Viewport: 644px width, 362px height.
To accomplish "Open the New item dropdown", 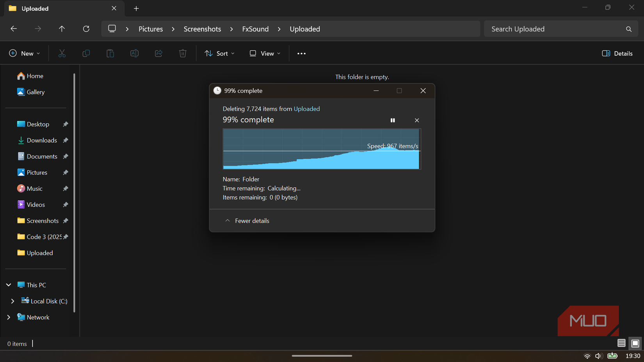I will click(25, 53).
